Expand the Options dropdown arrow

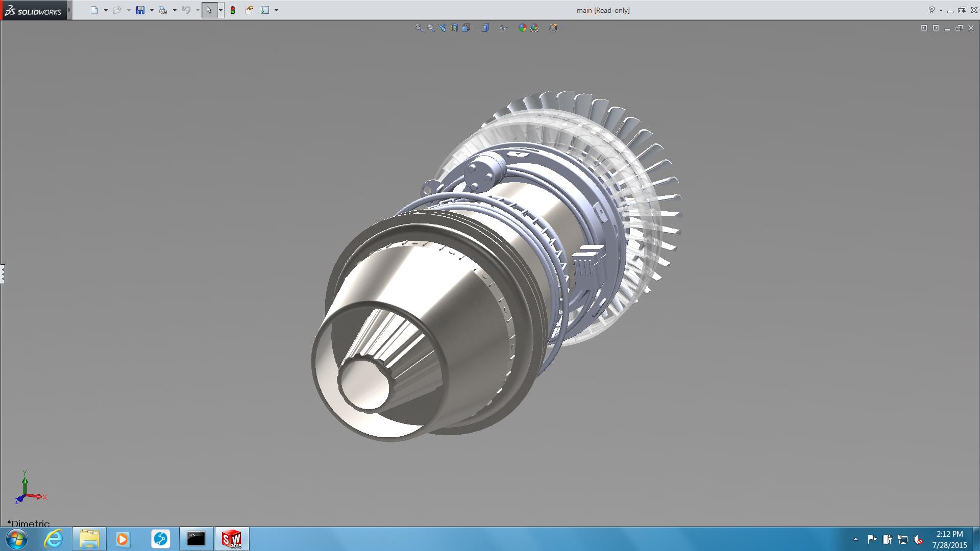click(276, 10)
